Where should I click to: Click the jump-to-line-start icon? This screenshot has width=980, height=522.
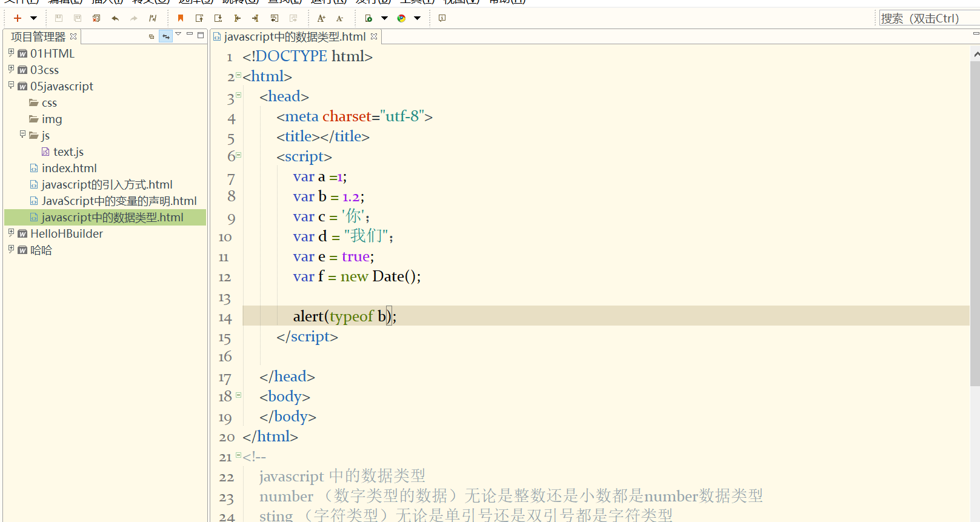237,18
